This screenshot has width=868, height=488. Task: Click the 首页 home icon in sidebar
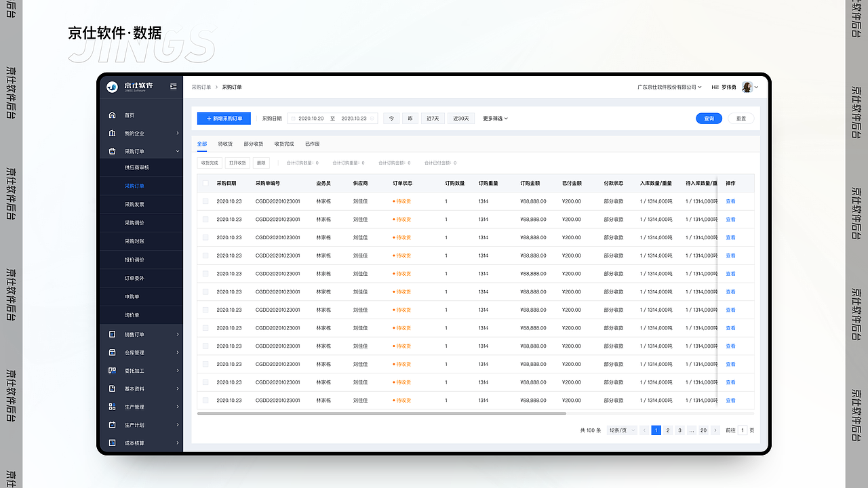113,115
